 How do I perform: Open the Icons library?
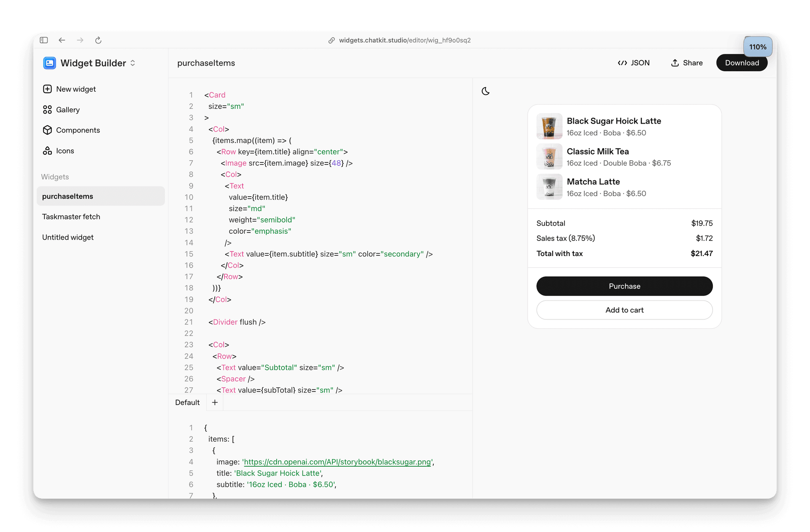[65, 151]
